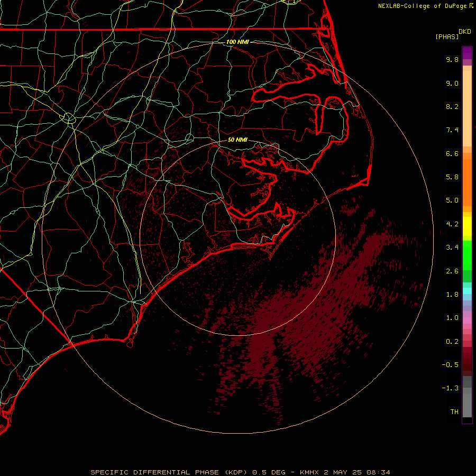Pick the pink color bar segment near 1.0
Viewport: 476px width, 476px height.
[467, 321]
